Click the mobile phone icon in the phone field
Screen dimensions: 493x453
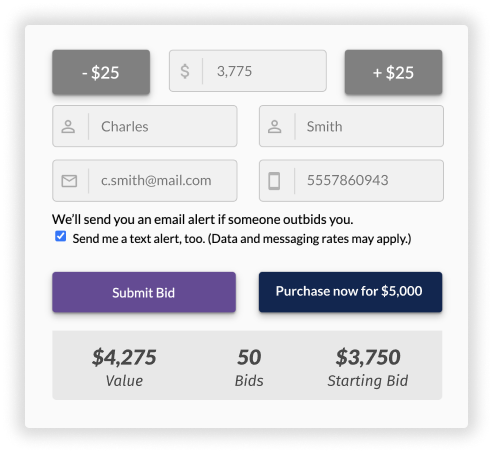pyautogui.click(x=274, y=181)
